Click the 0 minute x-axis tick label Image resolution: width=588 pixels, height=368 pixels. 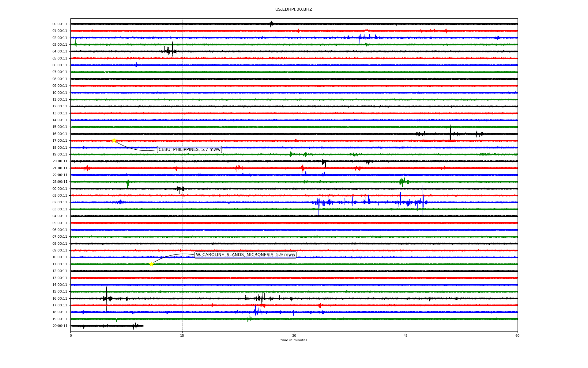click(x=71, y=335)
